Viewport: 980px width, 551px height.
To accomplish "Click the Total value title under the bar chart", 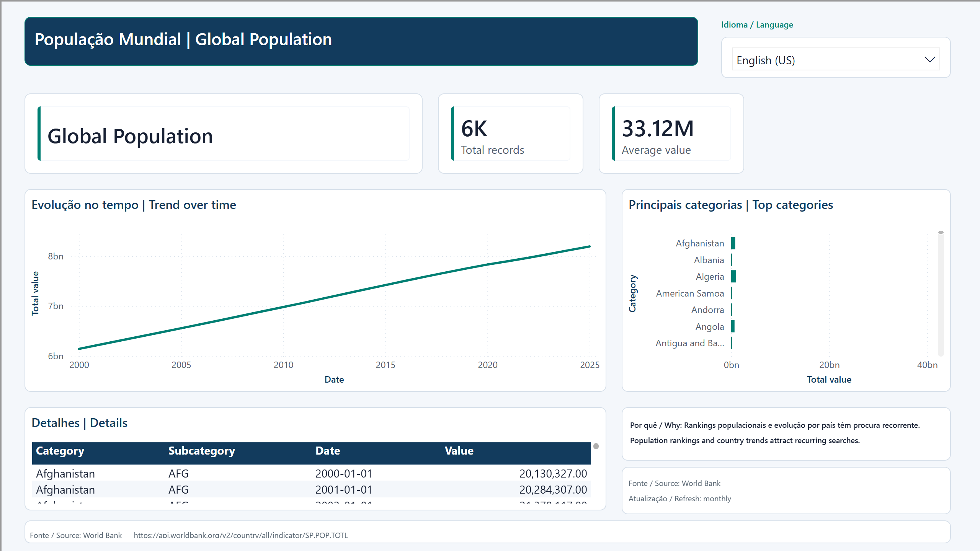I will click(x=829, y=380).
